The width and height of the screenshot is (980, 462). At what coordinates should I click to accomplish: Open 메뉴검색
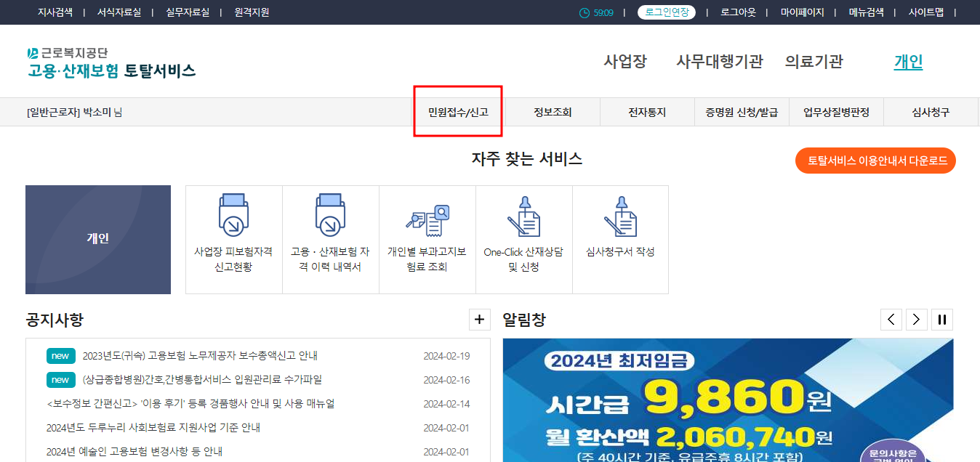click(867, 12)
